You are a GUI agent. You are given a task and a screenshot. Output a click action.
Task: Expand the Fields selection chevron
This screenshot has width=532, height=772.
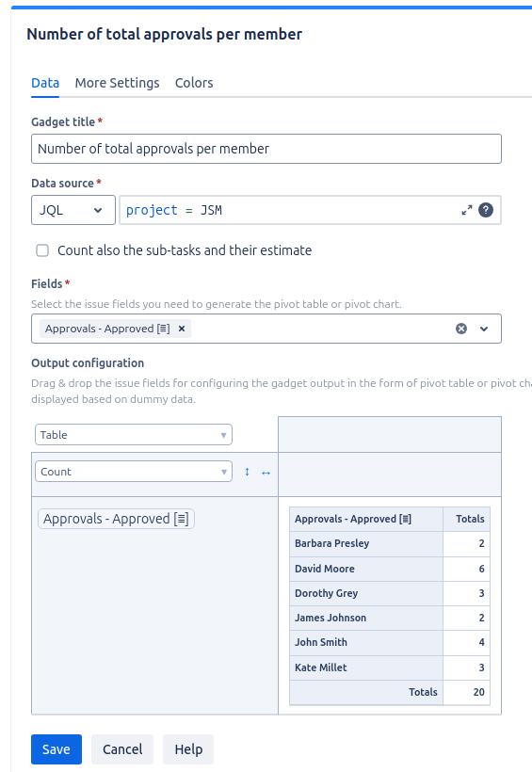point(484,329)
